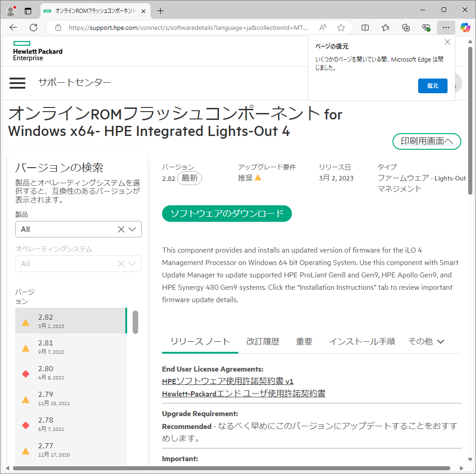The height and width of the screenshot is (474, 476).
Task: Click the 最新 version badge
Action: pyautogui.click(x=190, y=178)
